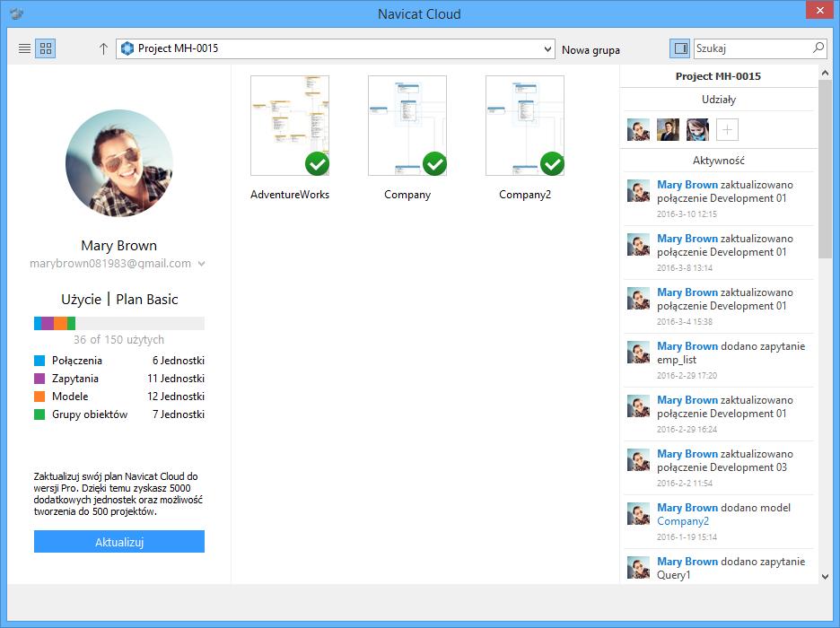
Task: Switch to list view
Action: [x=24, y=48]
